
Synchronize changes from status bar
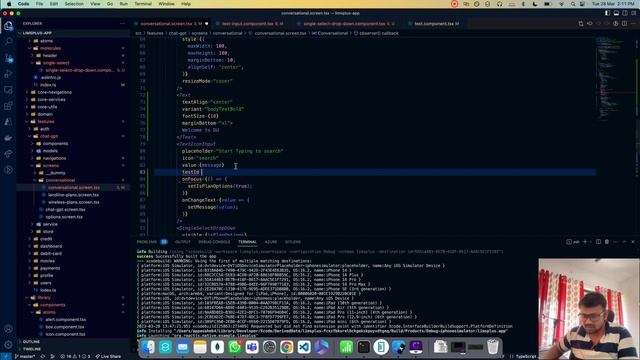(x=42, y=356)
